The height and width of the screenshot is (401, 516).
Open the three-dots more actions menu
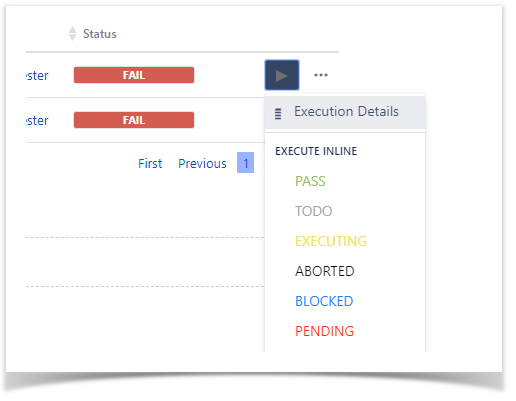click(x=321, y=75)
